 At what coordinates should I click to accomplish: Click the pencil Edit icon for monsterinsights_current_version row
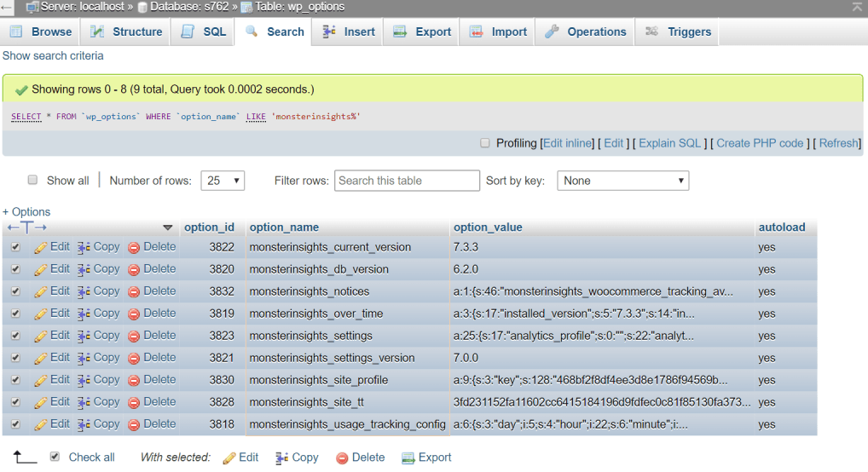[x=41, y=247]
